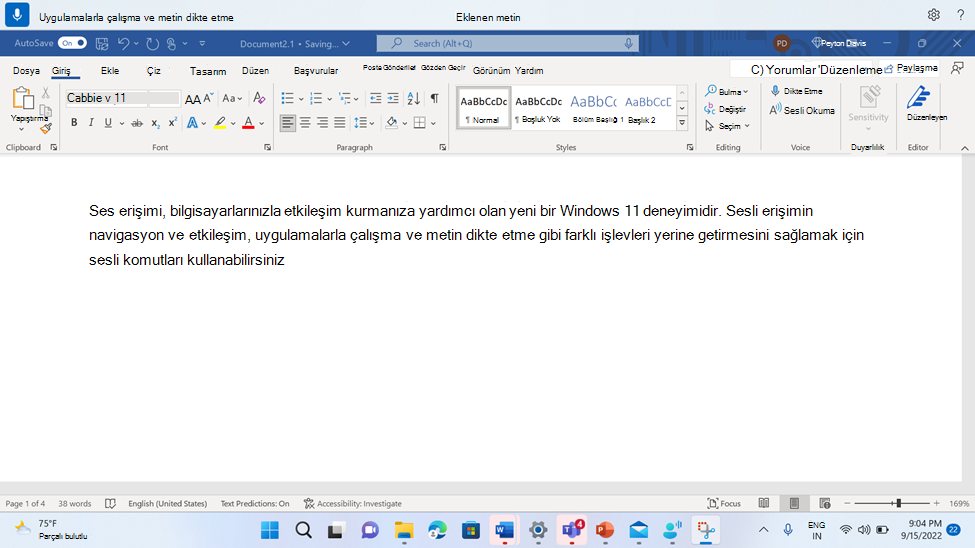
Task: Click the Focus mode button
Action: click(x=724, y=503)
